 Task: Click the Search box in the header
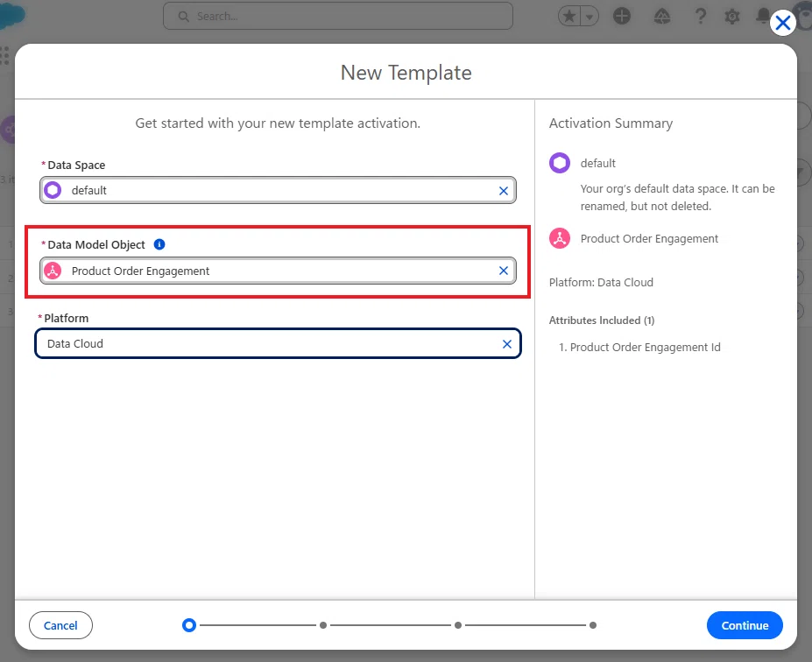click(338, 16)
